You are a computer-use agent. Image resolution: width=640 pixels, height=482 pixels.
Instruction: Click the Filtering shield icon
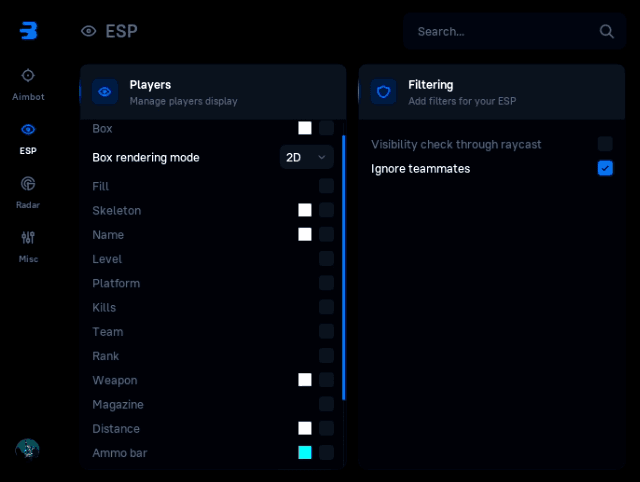384,92
